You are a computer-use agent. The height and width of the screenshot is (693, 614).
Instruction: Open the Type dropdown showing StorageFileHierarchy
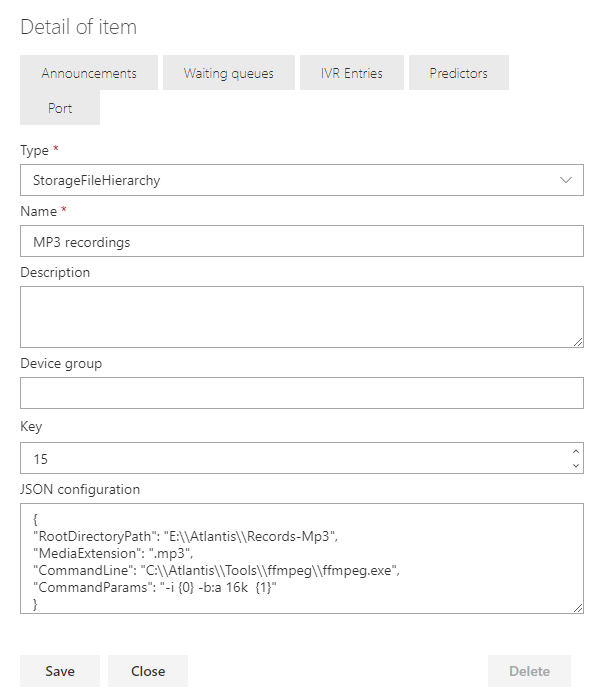pos(302,180)
